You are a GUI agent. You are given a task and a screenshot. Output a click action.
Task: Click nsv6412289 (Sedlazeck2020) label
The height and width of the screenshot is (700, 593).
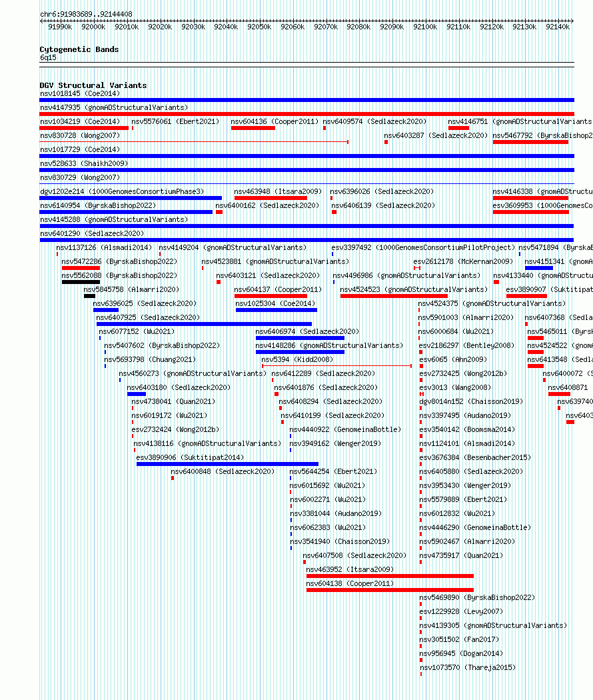324,373
